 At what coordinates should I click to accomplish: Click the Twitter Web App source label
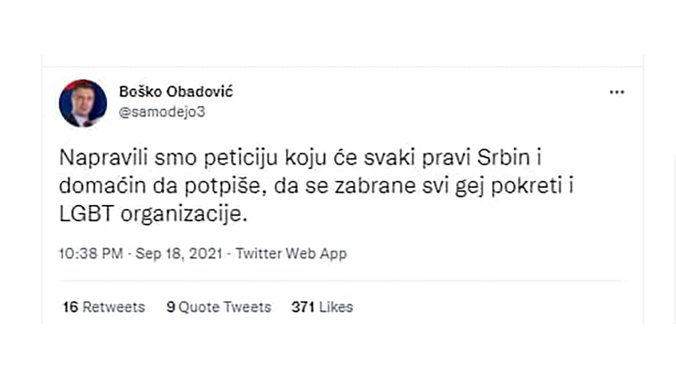click(x=291, y=253)
